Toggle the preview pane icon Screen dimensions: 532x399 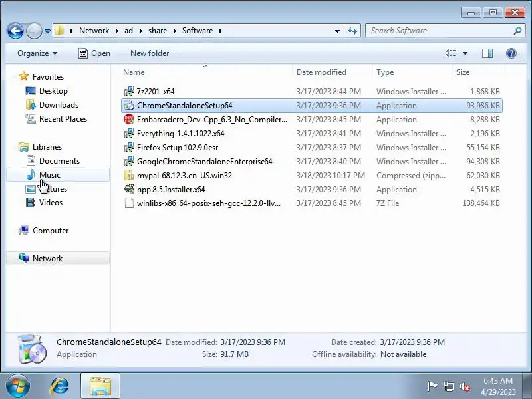487,53
